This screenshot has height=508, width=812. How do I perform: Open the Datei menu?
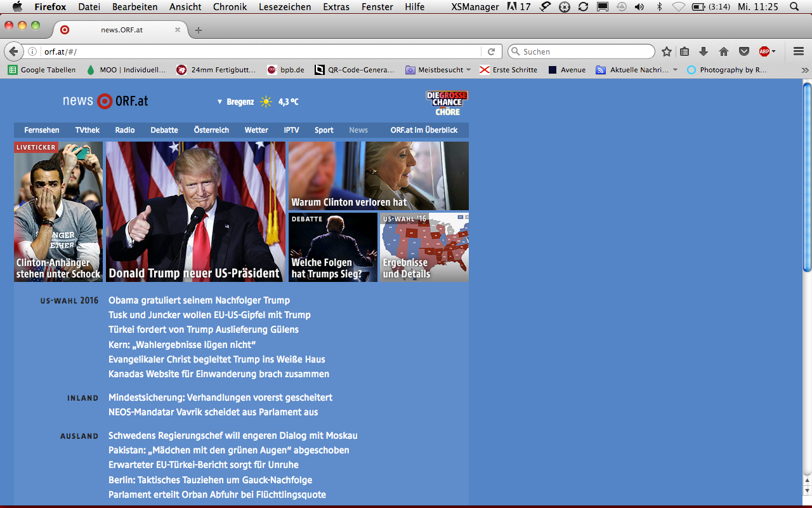tap(89, 7)
